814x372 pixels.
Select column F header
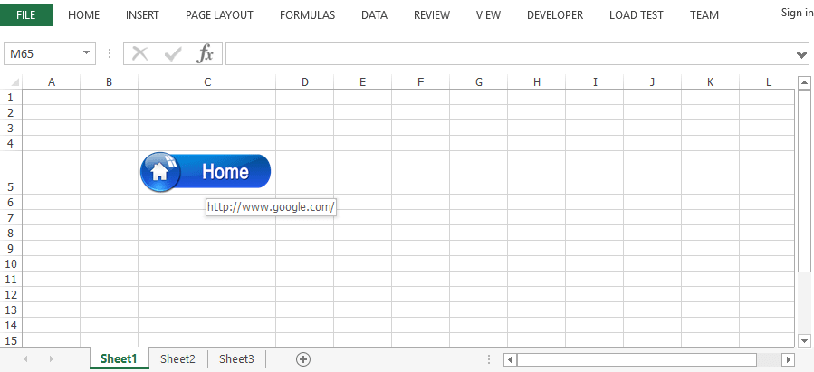(420, 82)
